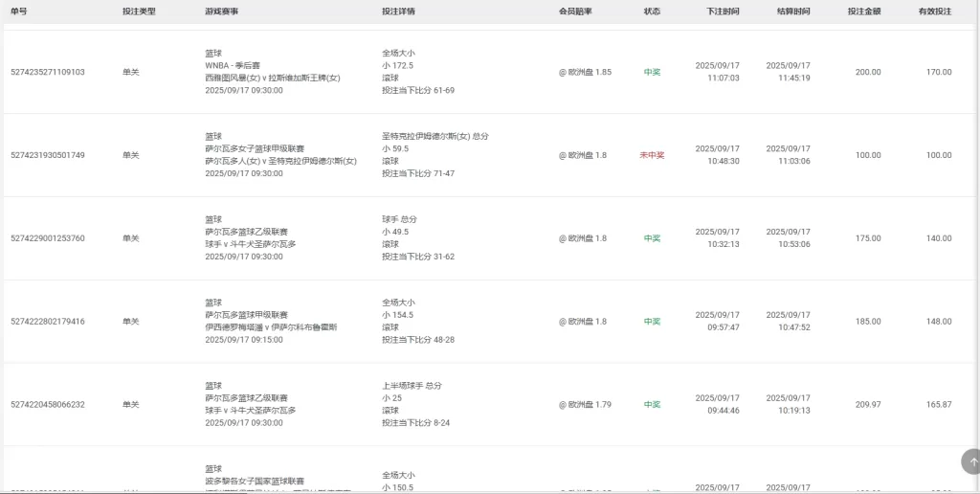This screenshot has width=980, height=494.
Task: Select order number 5274229001253760
Action: click(x=48, y=238)
